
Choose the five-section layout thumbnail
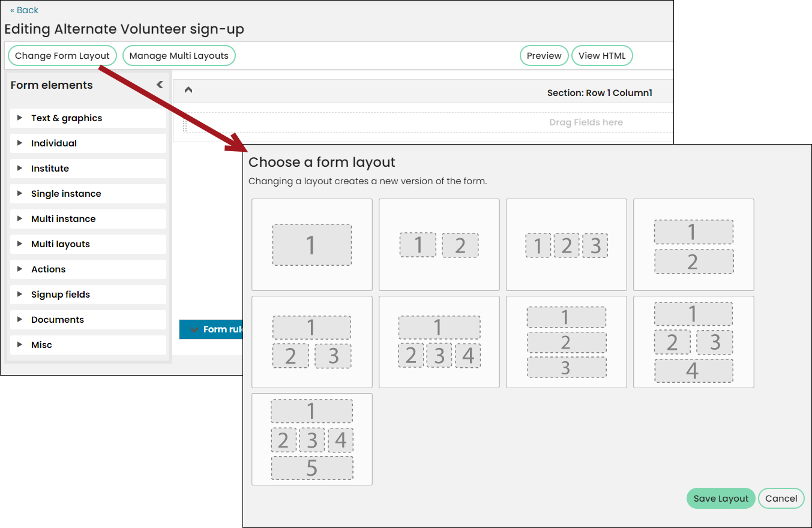pyautogui.click(x=312, y=439)
